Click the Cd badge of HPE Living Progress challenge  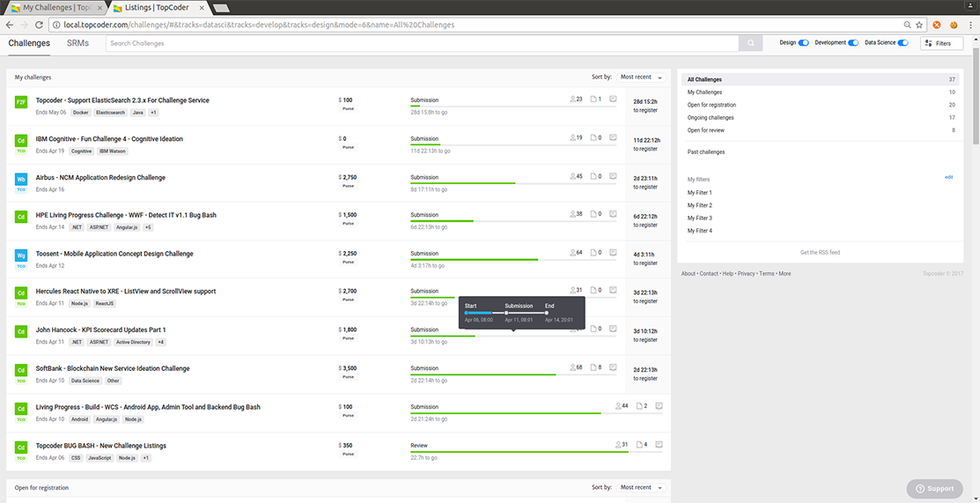(x=21, y=217)
